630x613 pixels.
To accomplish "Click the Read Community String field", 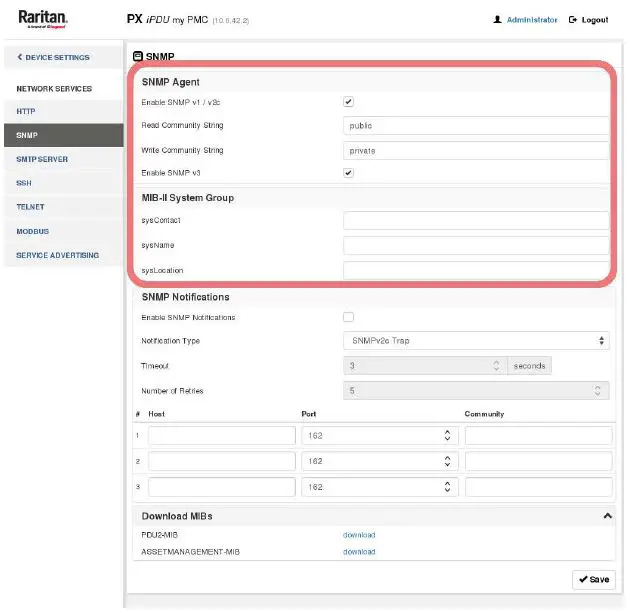I will click(476, 126).
